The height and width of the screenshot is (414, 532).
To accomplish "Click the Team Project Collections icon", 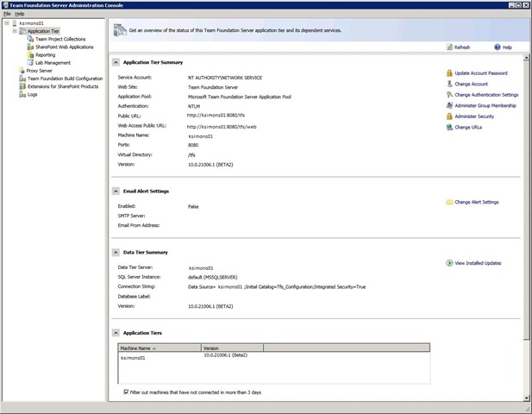I will coord(30,39).
